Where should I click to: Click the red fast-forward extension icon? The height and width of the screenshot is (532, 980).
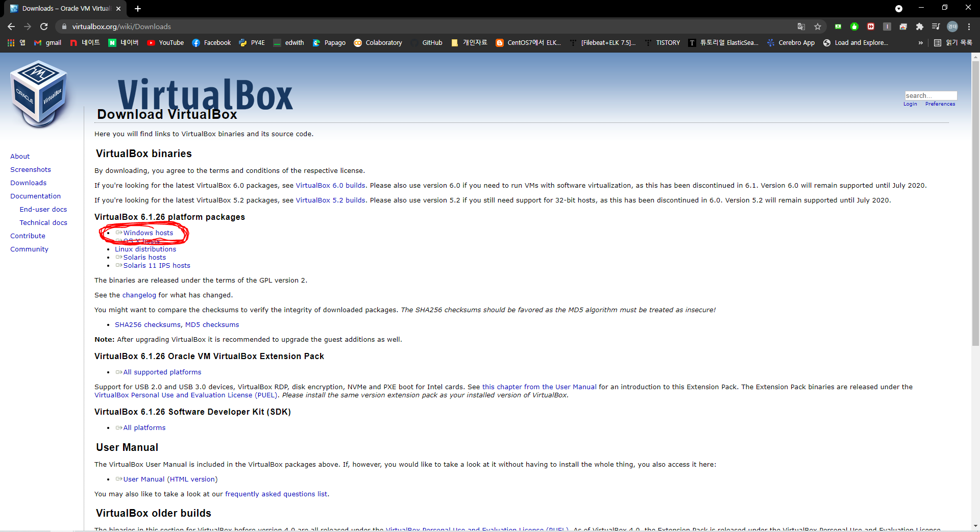point(871,27)
